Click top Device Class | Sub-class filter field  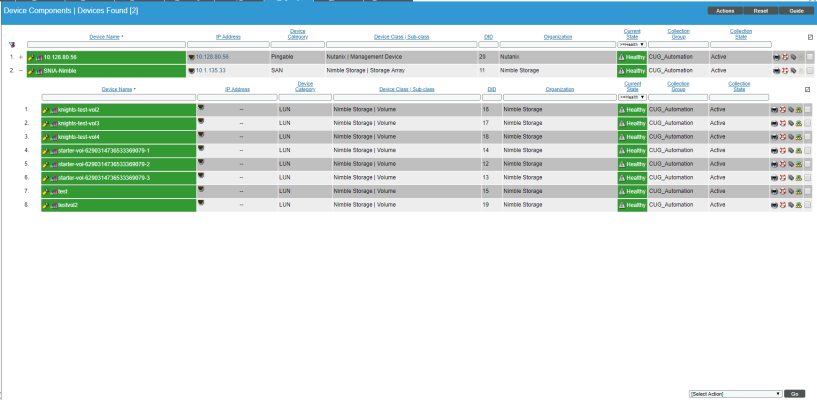pyautogui.click(x=401, y=45)
